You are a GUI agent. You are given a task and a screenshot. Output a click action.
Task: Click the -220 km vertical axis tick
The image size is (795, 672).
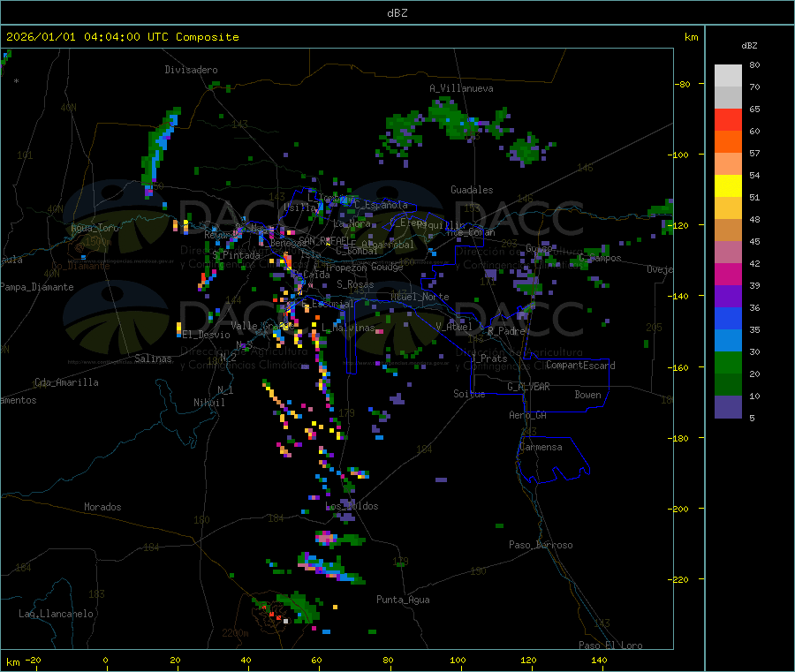coord(679,580)
